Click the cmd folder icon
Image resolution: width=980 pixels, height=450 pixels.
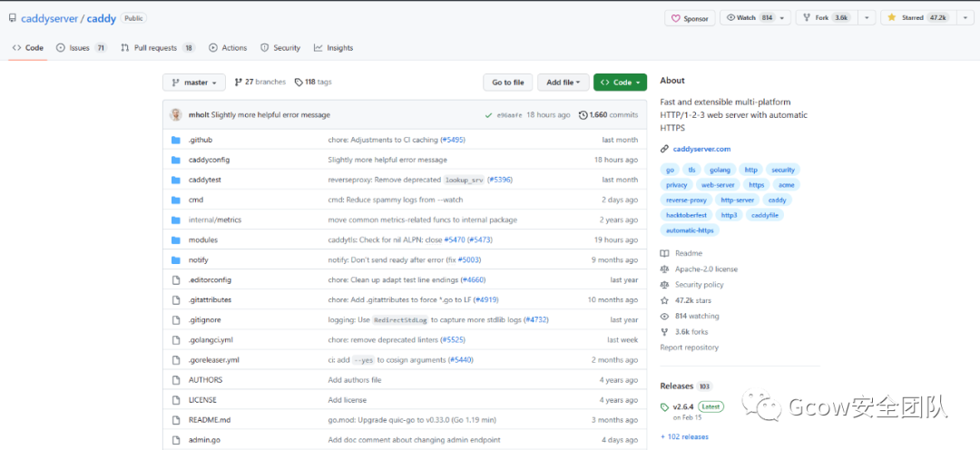tap(176, 200)
